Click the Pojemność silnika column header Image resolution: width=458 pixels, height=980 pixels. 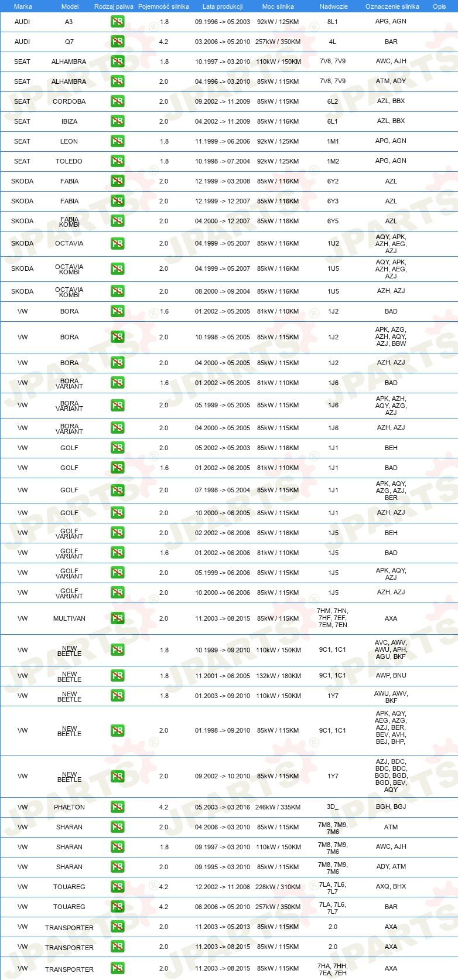[x=163, y=6]
